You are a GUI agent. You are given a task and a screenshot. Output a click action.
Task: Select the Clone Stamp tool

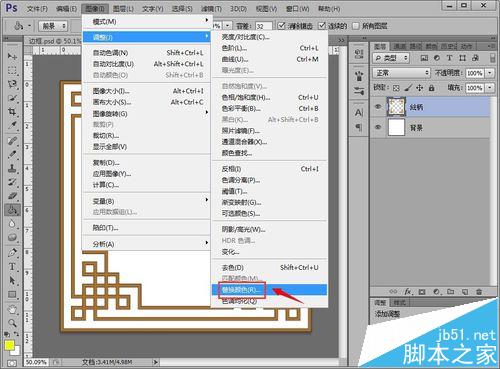tap(12, 168)
